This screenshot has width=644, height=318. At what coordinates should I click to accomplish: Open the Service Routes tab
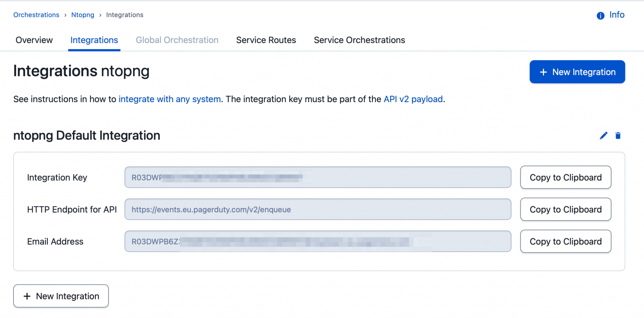(x=266, y=40)
